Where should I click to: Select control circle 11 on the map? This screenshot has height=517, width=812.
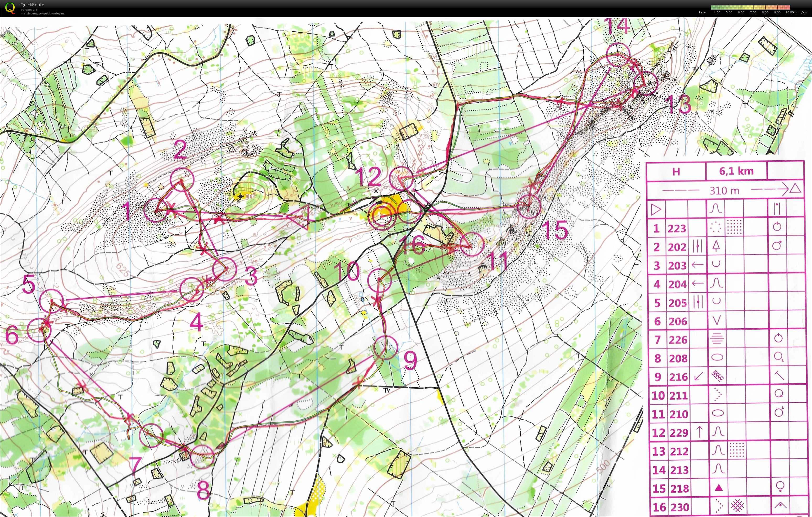tap(472, 244)
